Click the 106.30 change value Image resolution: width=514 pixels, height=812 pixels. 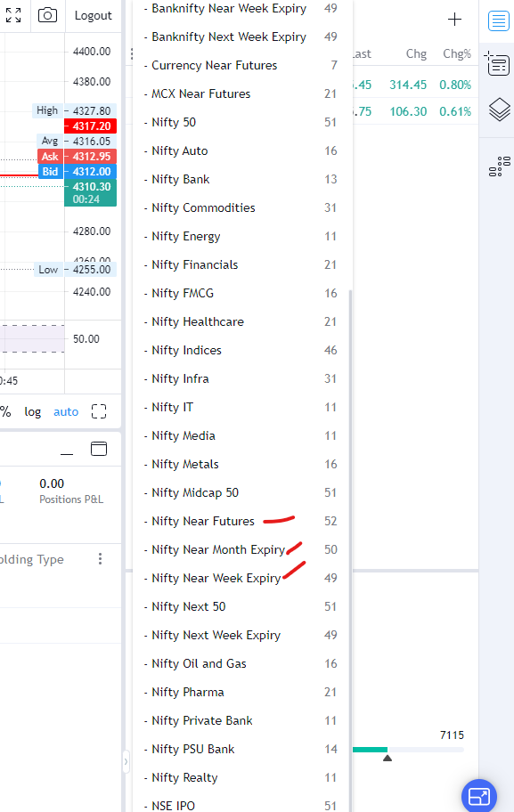click(408, 111)
